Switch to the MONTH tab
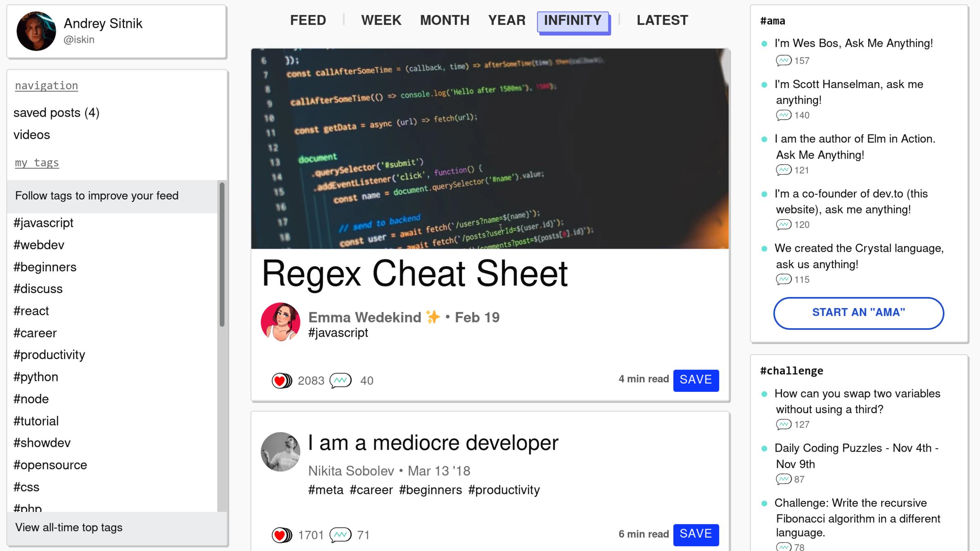Image resolution: width=980 pixels, height=551 pixels. [445, 20]
